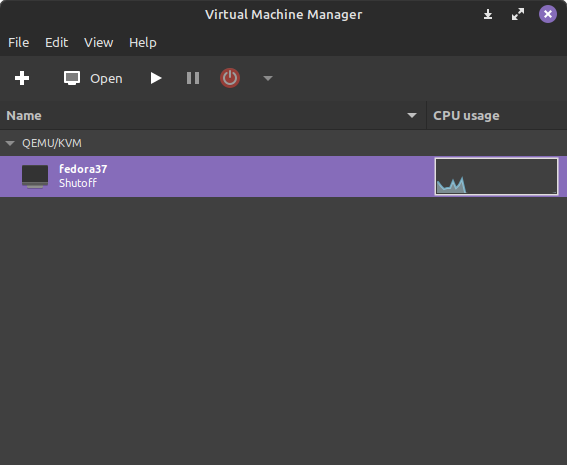This screenshot has width=567, height=465.
Task: Click the red power shutdown icon
Action: 230,78
